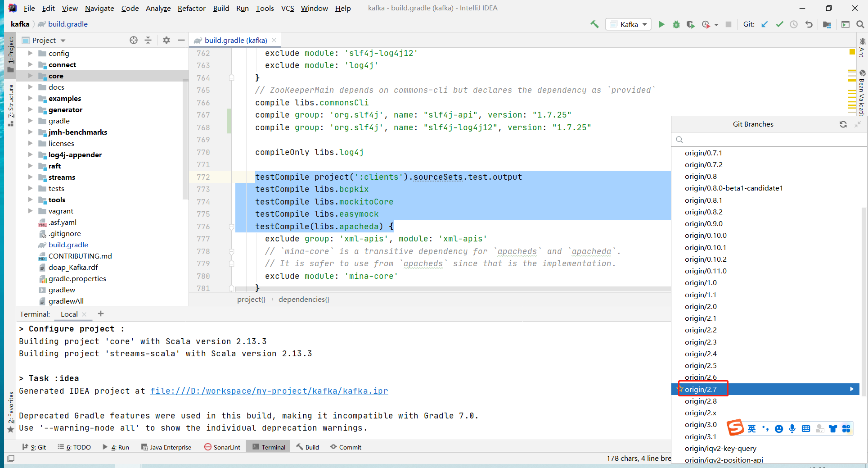Run the Kafka configuration
This screenshot has height=468, width=868.
coord(661,24)
